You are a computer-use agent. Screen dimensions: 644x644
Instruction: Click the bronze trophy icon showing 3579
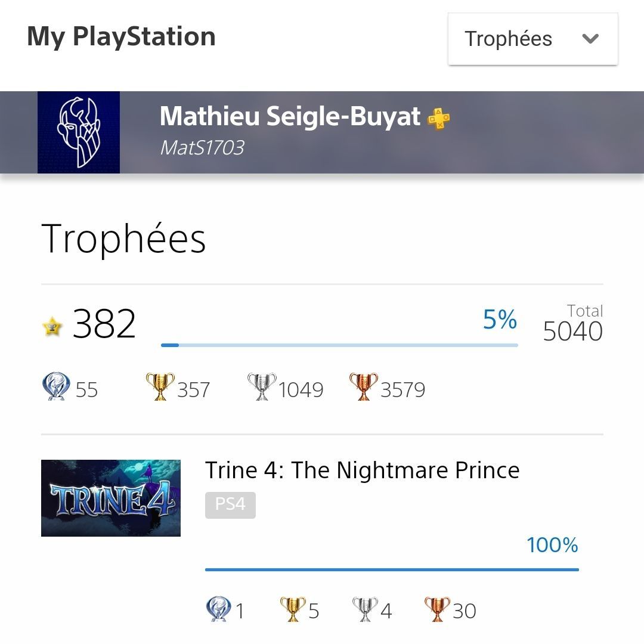pos(364,386)
